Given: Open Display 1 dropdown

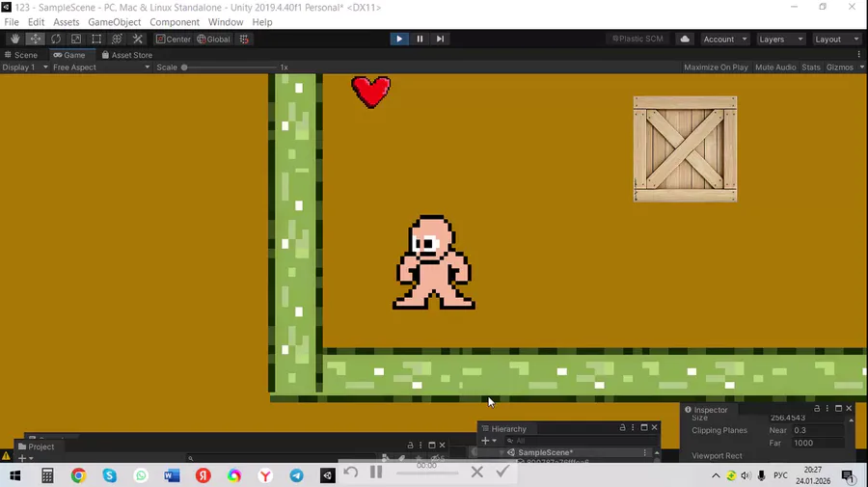Looking at the screenshot, I should [x=25, y=67].
